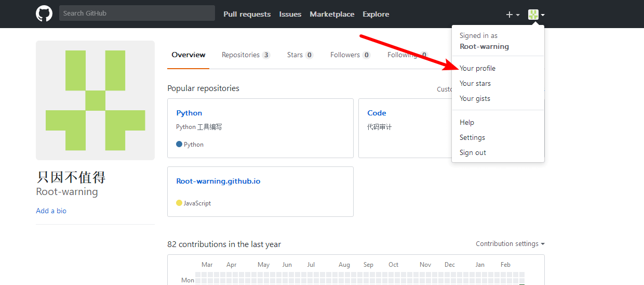Image resolution: width=644 pixels, height=285 pixels.
Task: Click the 只因不值得 display name
Action: [71, 177]
